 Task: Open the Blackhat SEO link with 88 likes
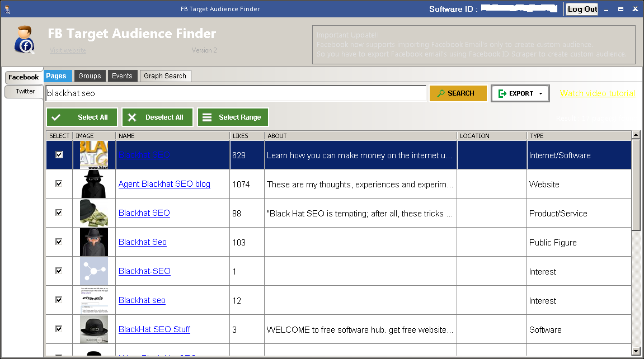(144, 214)
